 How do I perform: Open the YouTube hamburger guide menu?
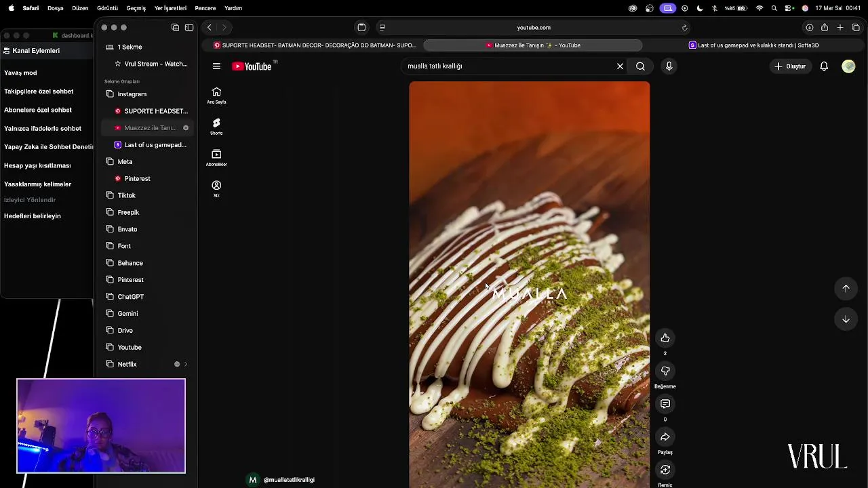point(216,66)
